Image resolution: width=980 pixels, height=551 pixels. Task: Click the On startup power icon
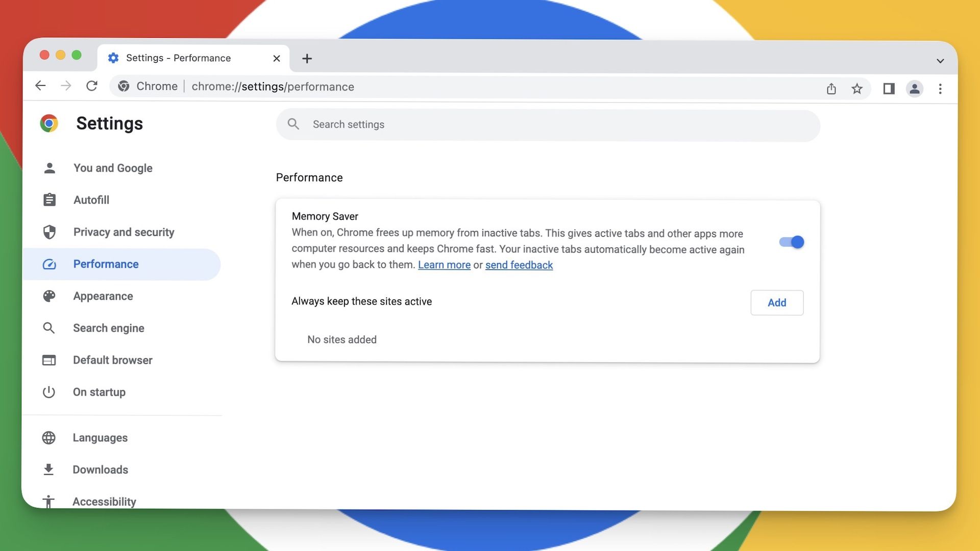[x=49, y=392]
